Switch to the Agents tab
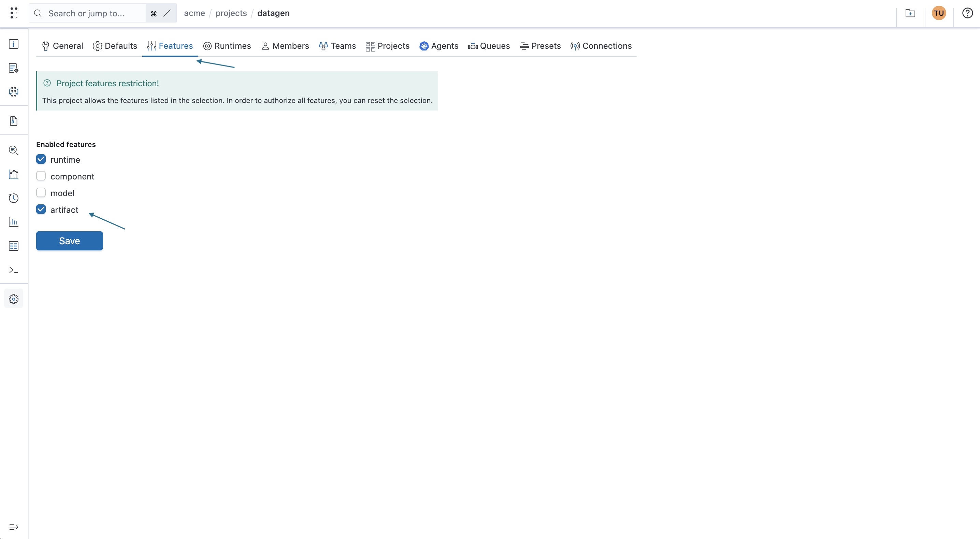This screenshot has width=980, height=539. pyautogui.click(x=439, y=46)
